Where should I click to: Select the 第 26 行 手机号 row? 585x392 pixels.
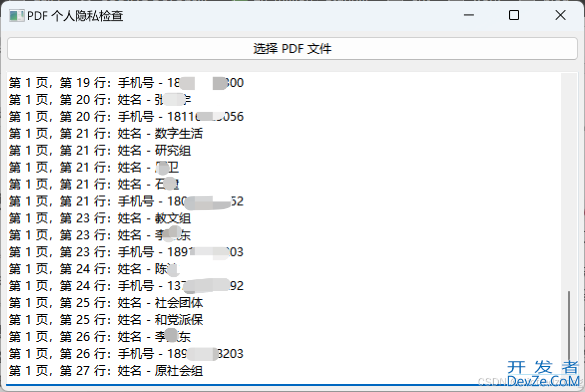coord(126,354)
